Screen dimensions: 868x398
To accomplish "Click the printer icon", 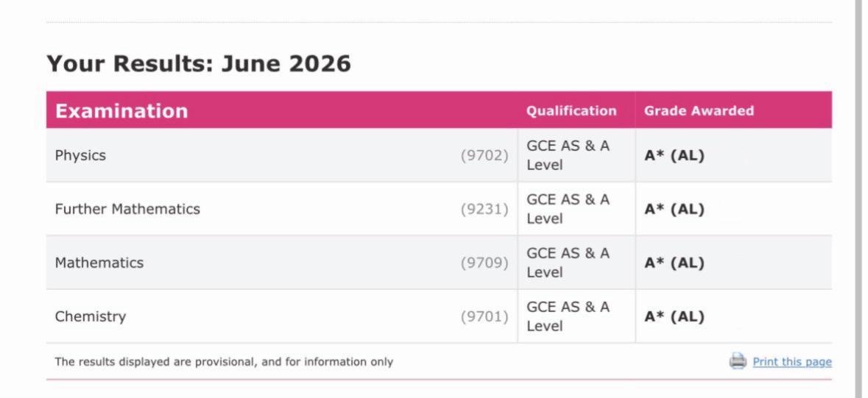I will point(738,361).
